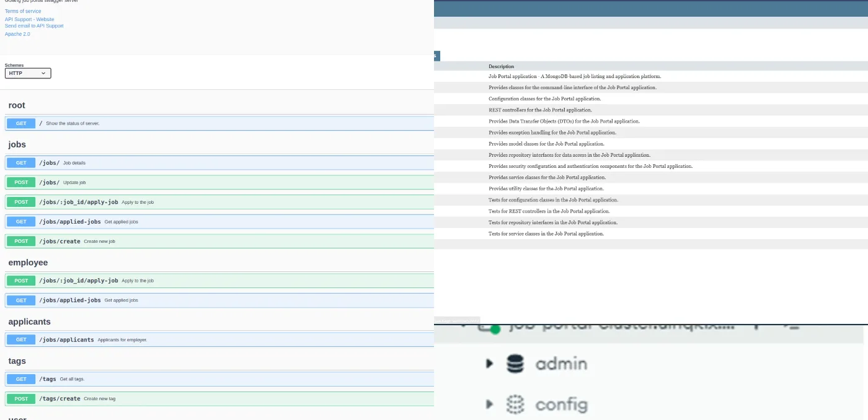Click 'Provides Data Transfer Objects (DTOs)' description
The image size is (868, 420).
[x=564, y=121]
